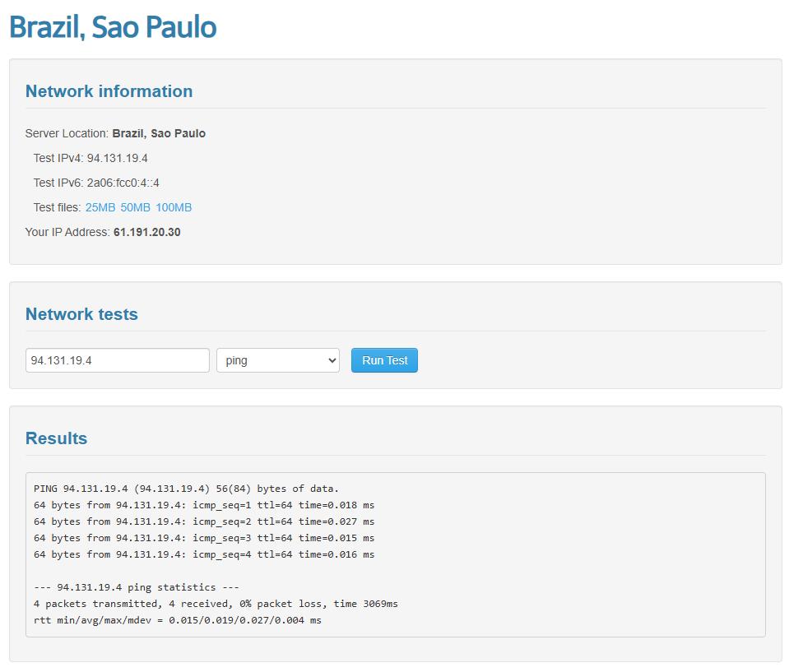Download the 50MB test file
This screenshot has height=672, width=789.
[136, 207]
